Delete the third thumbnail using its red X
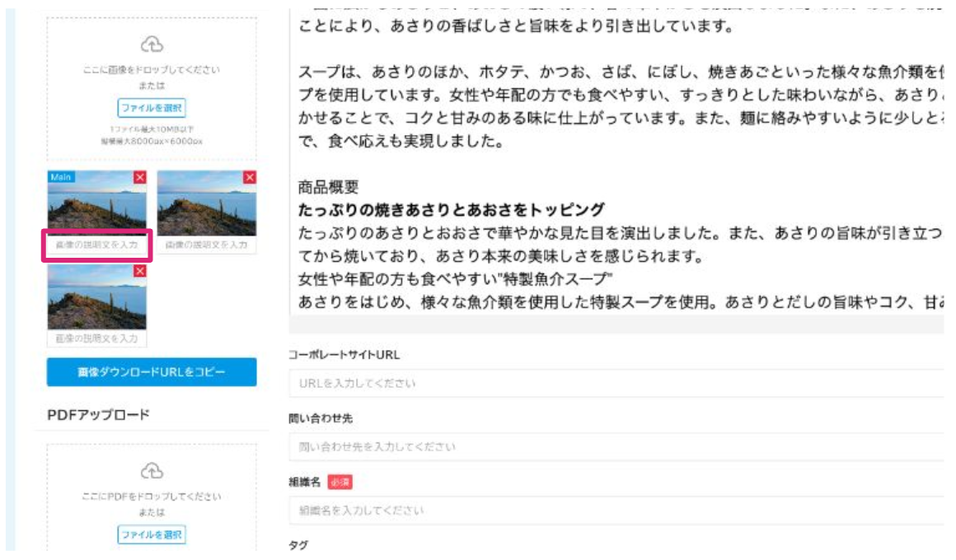Image resolution: width=956 pixels, height=560 pixels. [139, 271]
